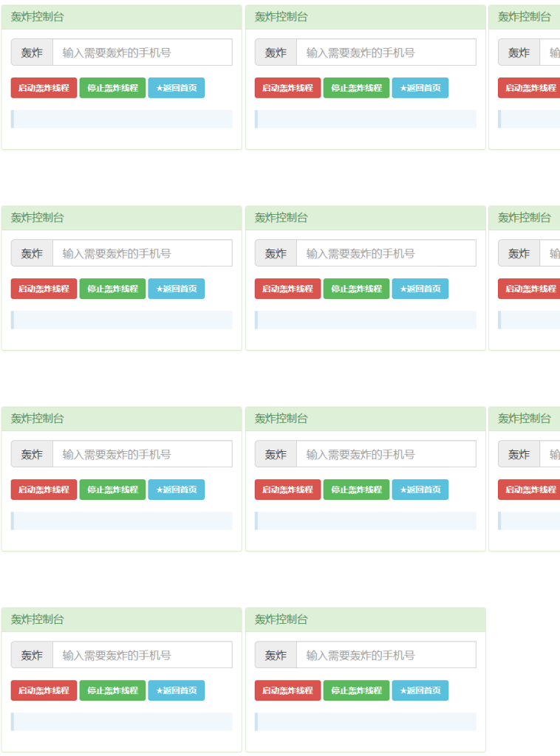Viewport: 560px width, 756px height.
Task: Click 启动轰炸线程 in the top-left console panel
Action: (44, 88)
